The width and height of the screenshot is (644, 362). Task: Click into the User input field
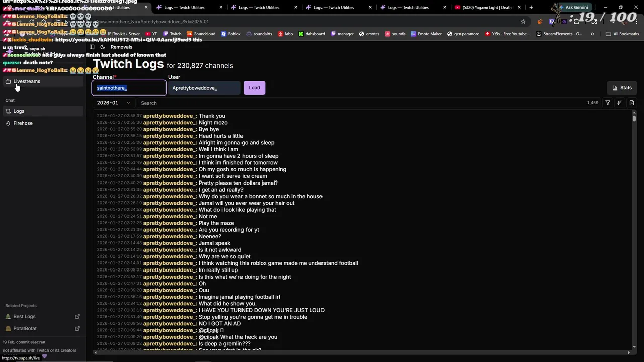pos(204,88)
